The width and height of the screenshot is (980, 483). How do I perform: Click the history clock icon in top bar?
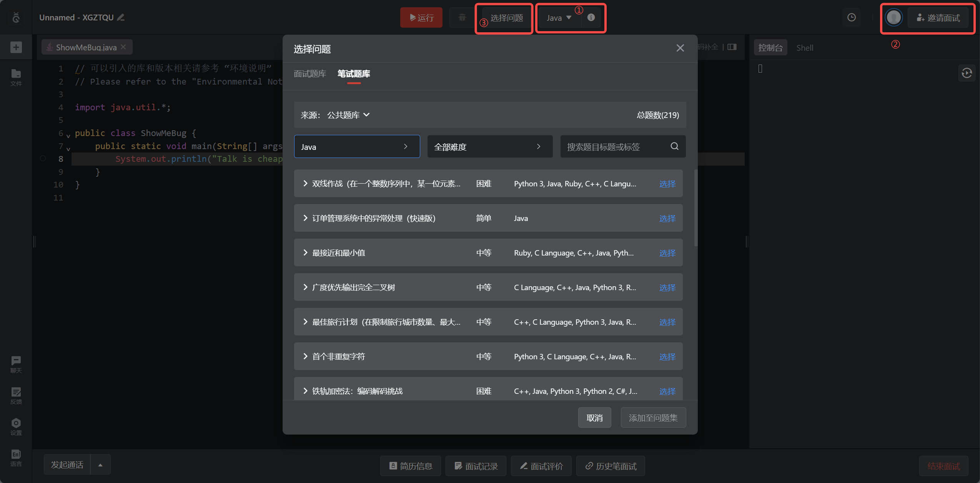tap(851, 17)
